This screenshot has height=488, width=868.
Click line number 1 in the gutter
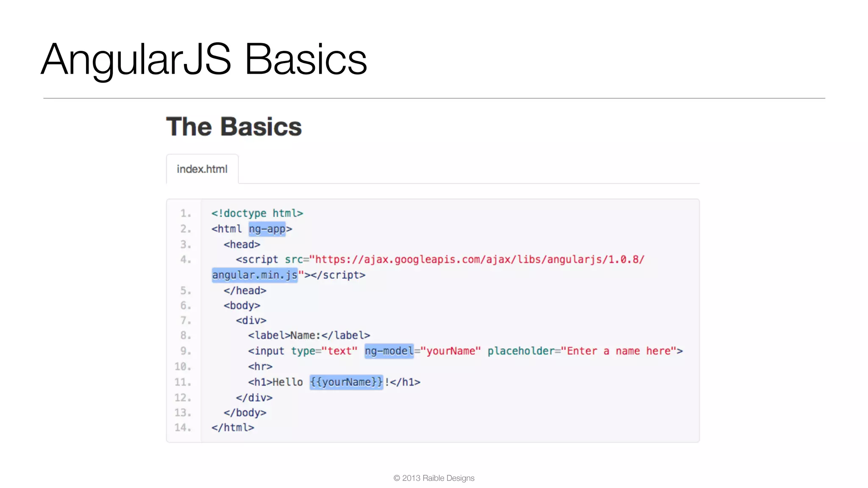186,213
